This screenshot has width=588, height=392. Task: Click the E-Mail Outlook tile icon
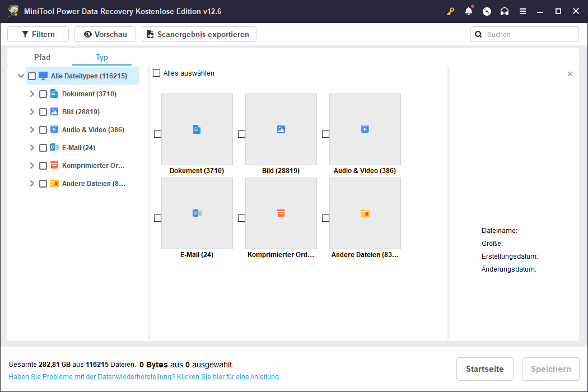pyautogui.click(x=197, y=213)
